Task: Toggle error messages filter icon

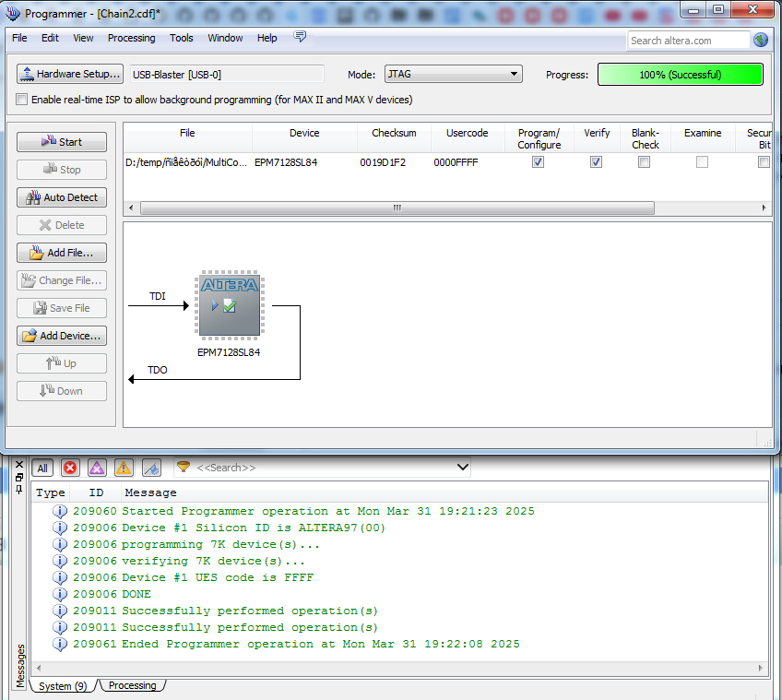Action: tap(70, 468)
